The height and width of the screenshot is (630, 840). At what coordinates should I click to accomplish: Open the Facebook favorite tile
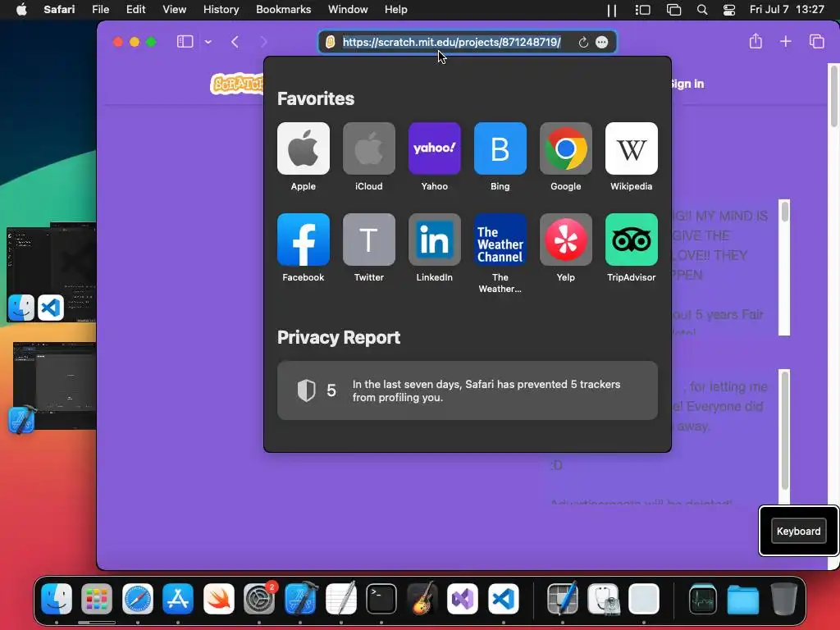click(x=304, y=240)
